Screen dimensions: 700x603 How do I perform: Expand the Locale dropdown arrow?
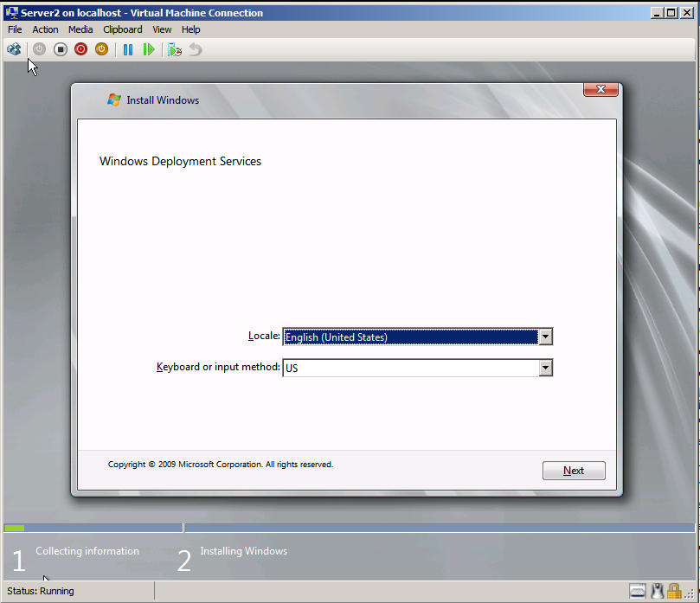(545, 337)
